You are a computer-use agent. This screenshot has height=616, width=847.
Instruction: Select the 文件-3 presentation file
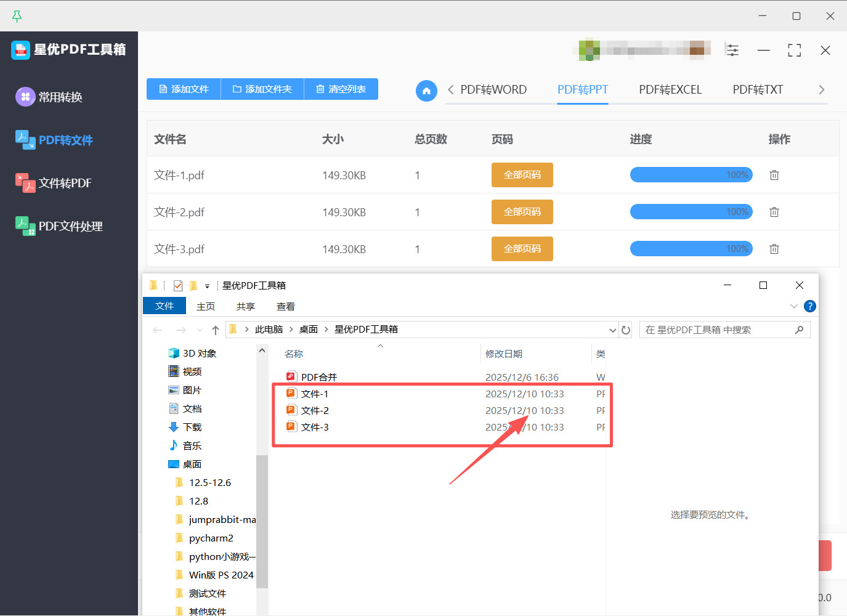click(x=308, y=427)
